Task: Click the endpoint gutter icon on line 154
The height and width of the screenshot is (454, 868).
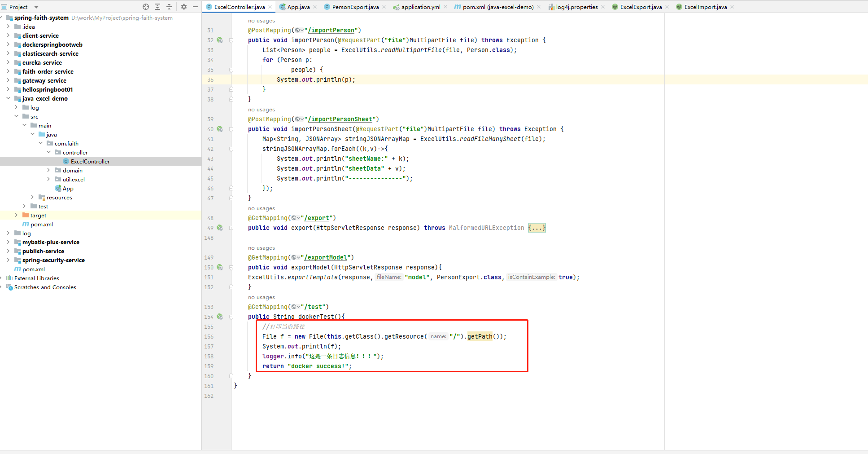Action: tap(220, 317)
